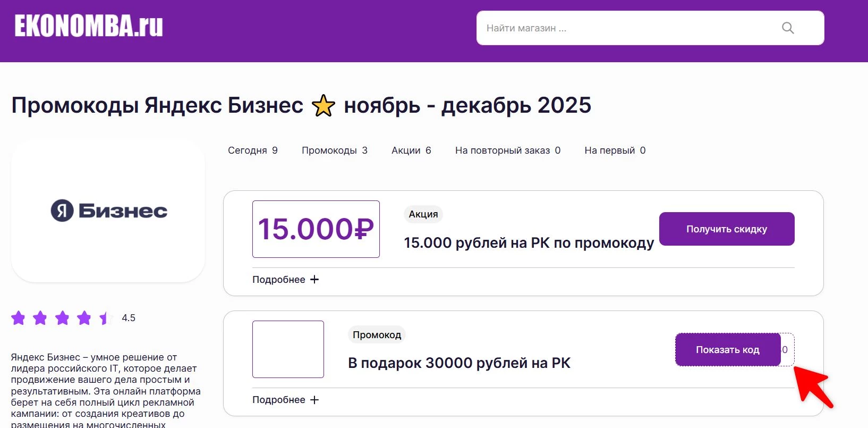This screenshot has height=428, width=868.
Task: Click the 4.5 rating value
Action: pyautogui.click(x=129, y=317)
